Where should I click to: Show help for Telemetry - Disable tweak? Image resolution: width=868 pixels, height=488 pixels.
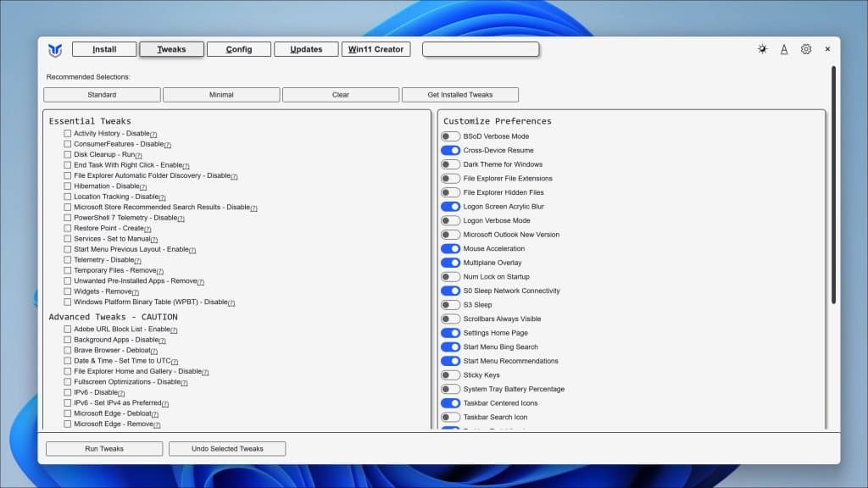137,261
